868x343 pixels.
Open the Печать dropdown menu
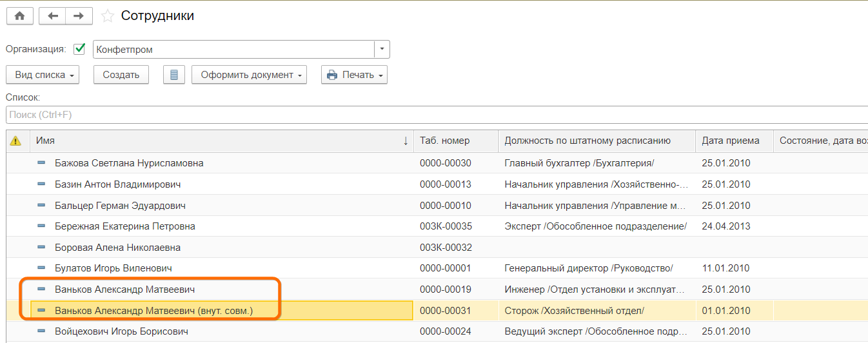pos(354,75)
